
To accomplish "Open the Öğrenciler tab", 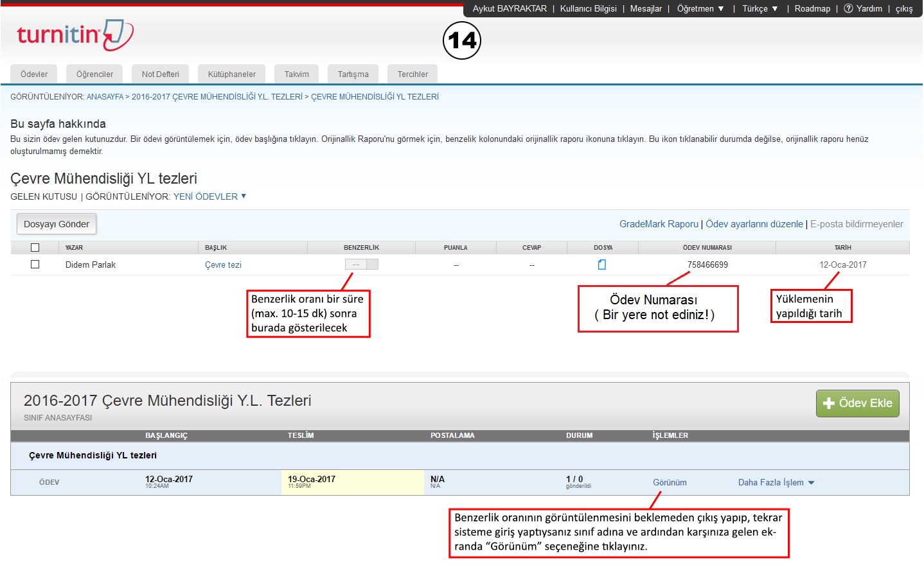I will [94, 74].
